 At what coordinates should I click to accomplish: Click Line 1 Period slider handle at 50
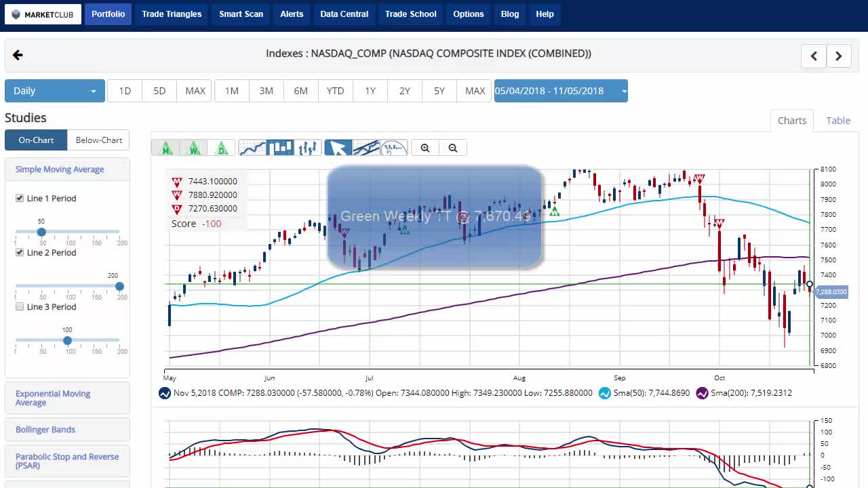pyautogui.click(x=41, y=232)
